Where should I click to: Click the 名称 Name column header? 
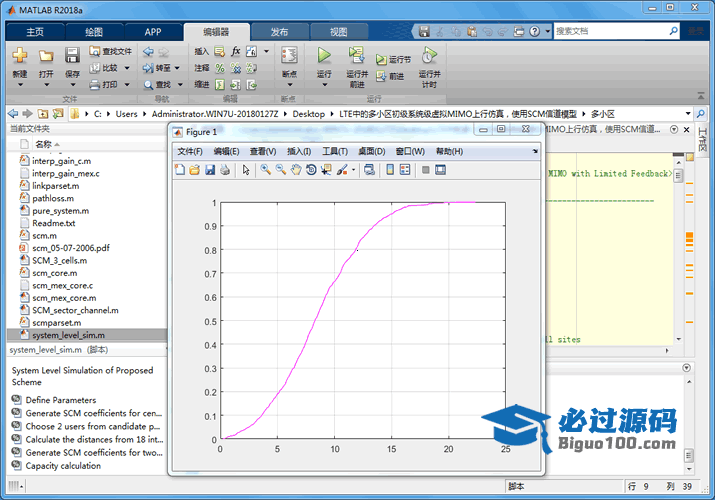(x=43, y=144)
